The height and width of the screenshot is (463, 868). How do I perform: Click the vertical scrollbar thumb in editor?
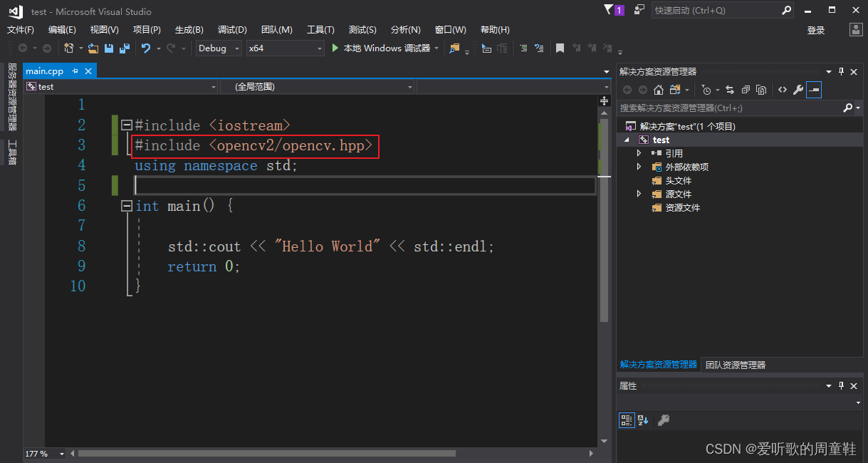click(605, 221)
